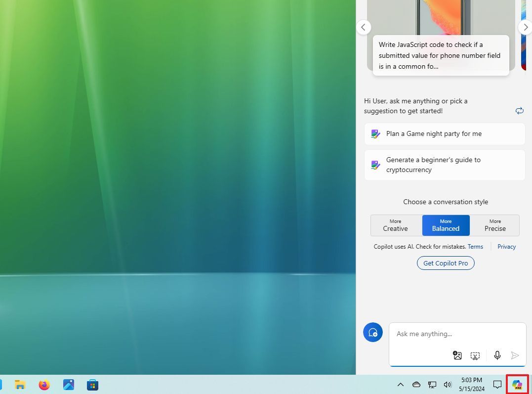Click the JavaScript phone number suggestion card
The width and height of the screenshot is (532, 394).
440,55
